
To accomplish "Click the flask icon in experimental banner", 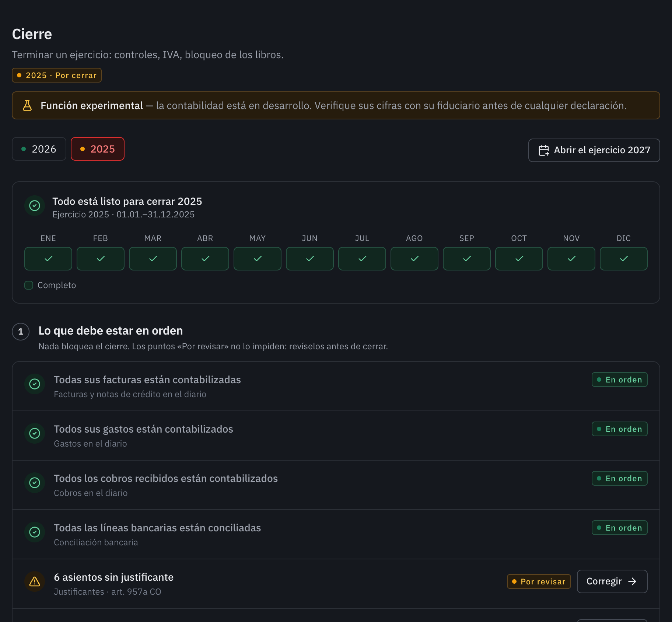I will point(27,105).
